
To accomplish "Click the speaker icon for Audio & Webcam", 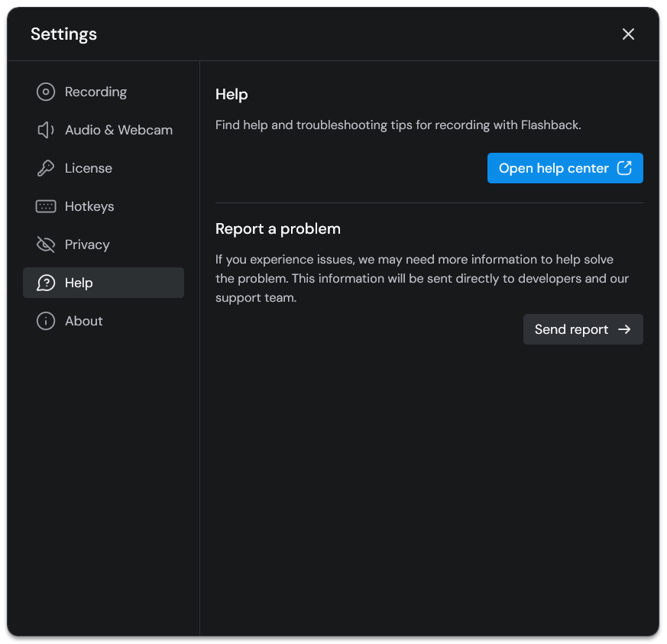I will point(46,130).
